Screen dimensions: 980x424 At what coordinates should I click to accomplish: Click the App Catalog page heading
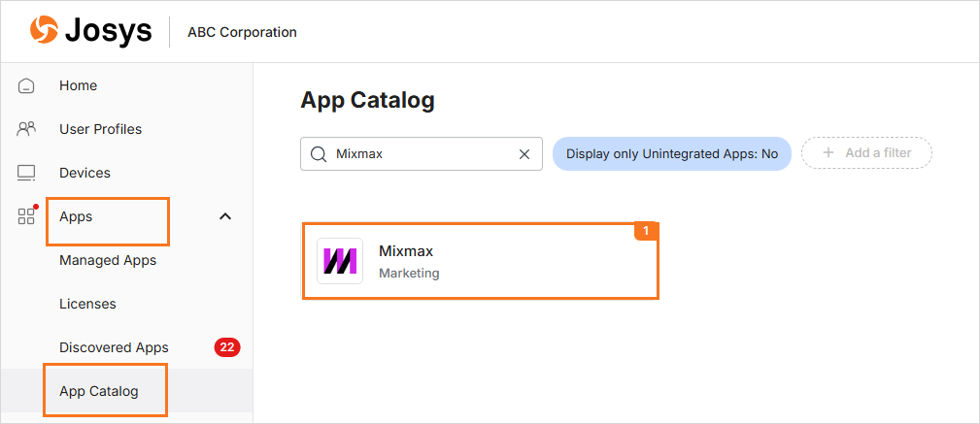coord(367,101)
